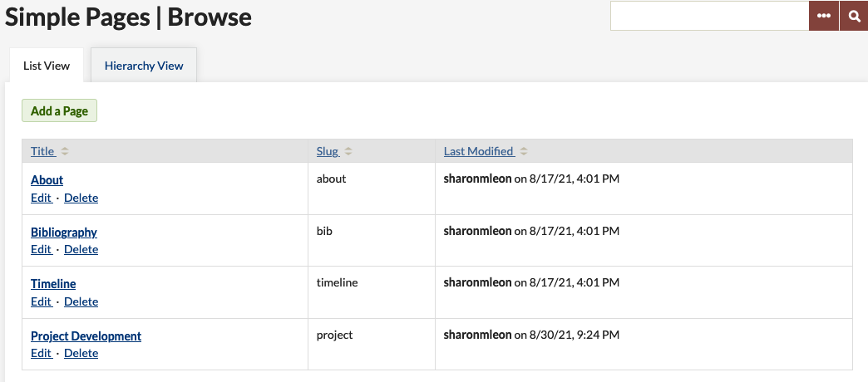This screenshot has height=382, width=868.
Task: Sort by Title column arrows icon
Action: (x=65, y=151)
